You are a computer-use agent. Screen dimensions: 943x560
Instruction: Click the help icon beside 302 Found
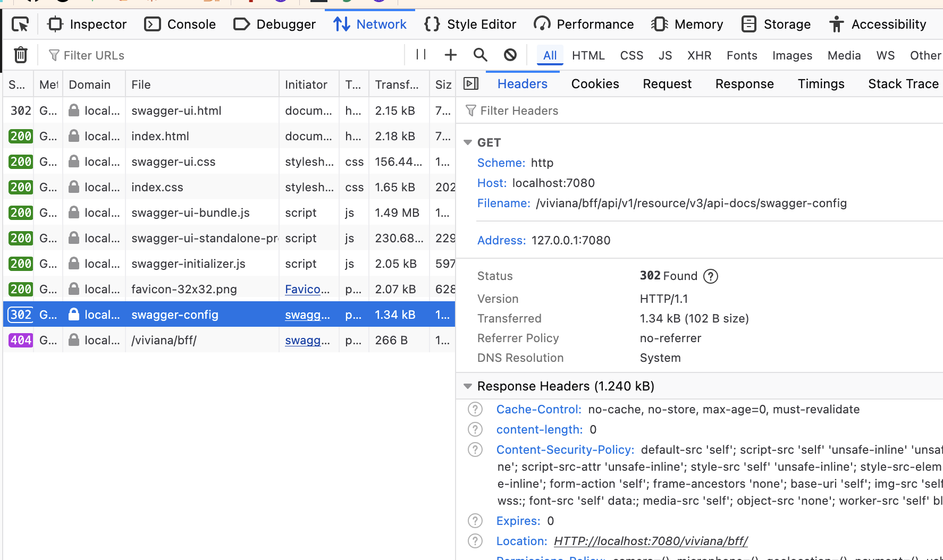(x=710, y=276)
